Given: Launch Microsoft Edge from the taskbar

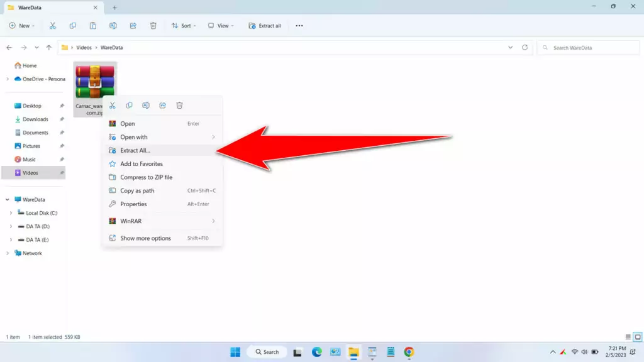Looking at the screenshot, I should pyautogui.click(x=317, y=352).
